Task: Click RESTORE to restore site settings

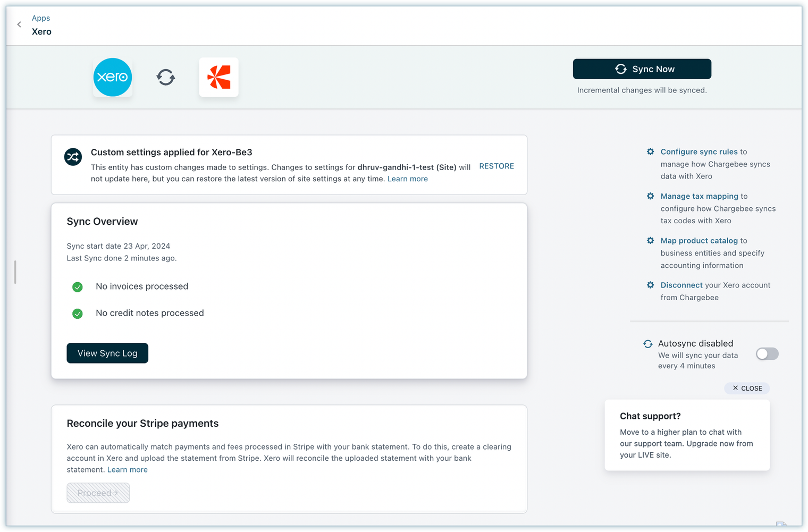Action: point(496,166)
